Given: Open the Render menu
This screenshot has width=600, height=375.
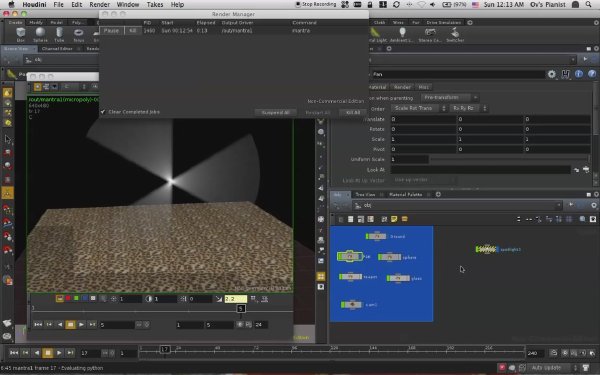Looking at the screenshot, I should [x=99, y=5].
